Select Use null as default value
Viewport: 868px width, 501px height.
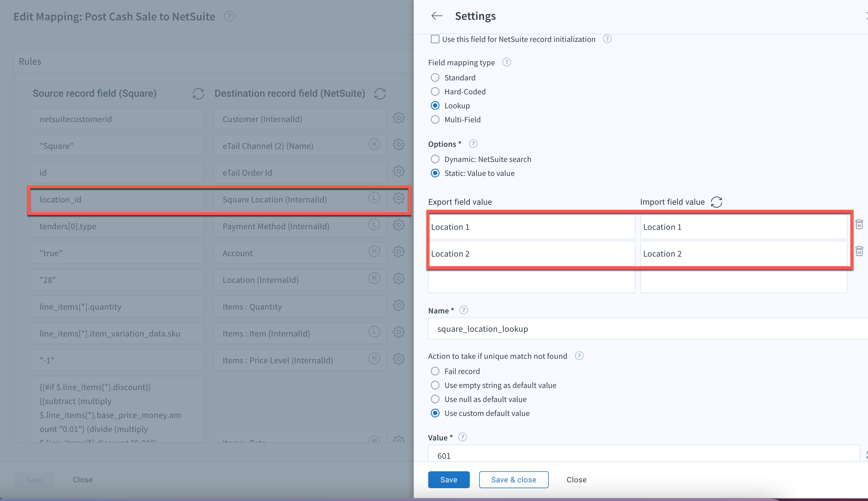(x=435, y=399)
